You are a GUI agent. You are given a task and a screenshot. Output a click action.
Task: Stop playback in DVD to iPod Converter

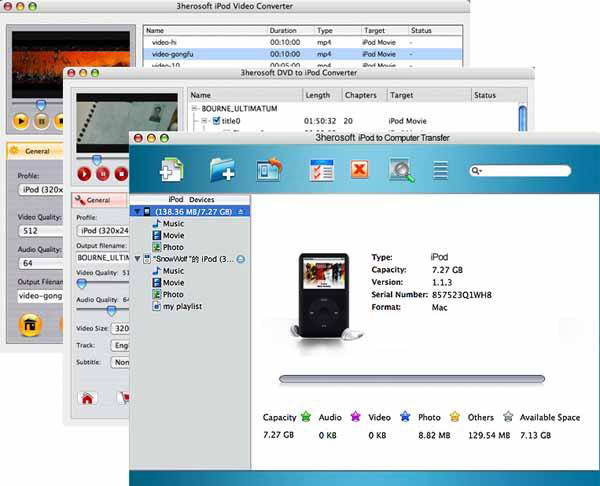121,174
